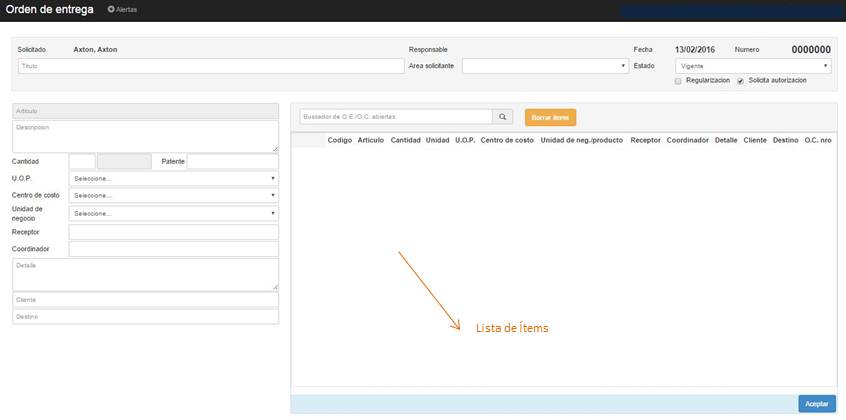Open the U.O.P. select dropdown
Screen dimensions: 846x420
coord(173,179)
